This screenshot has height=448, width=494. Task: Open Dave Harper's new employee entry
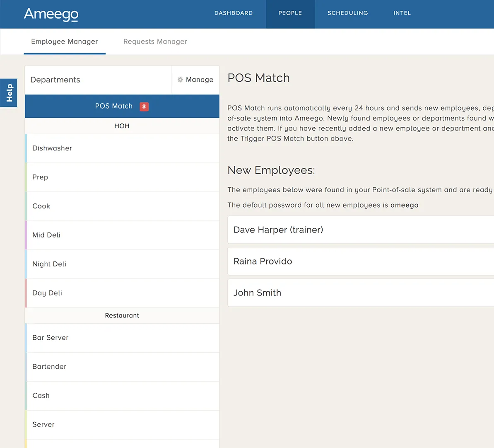(x=360, y=230)
